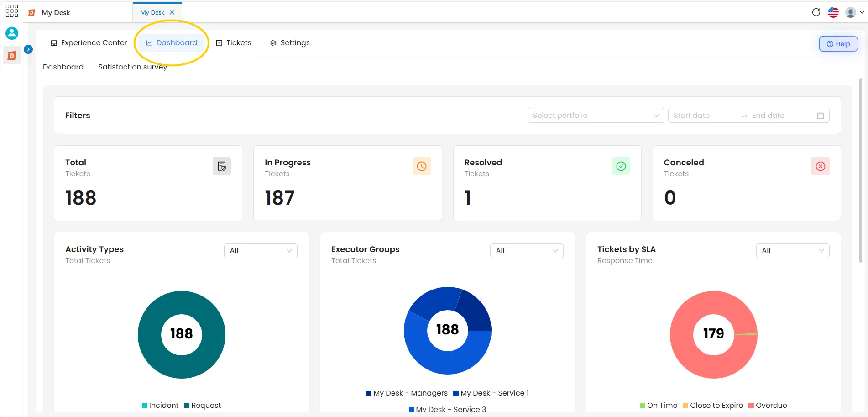Toggle My Desk - Service 1 legend entry
This screenshot has height=417, width=868.
pyautogui.click(x=491, y=393)
